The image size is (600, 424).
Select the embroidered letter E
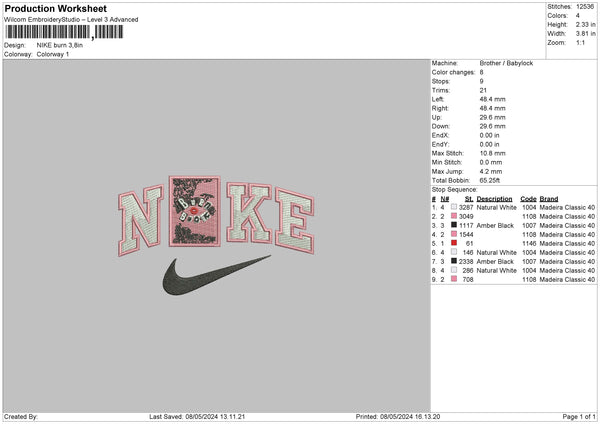pyautogui.click(x=295, y=221)
